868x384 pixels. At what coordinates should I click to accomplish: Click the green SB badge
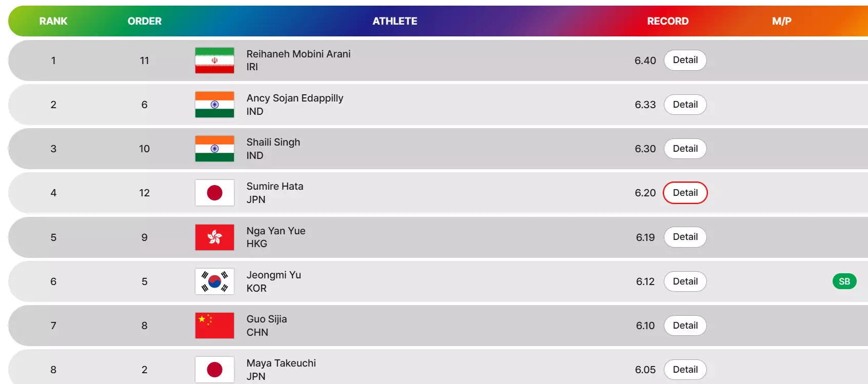pyautogui.click(x=844, y=281)
